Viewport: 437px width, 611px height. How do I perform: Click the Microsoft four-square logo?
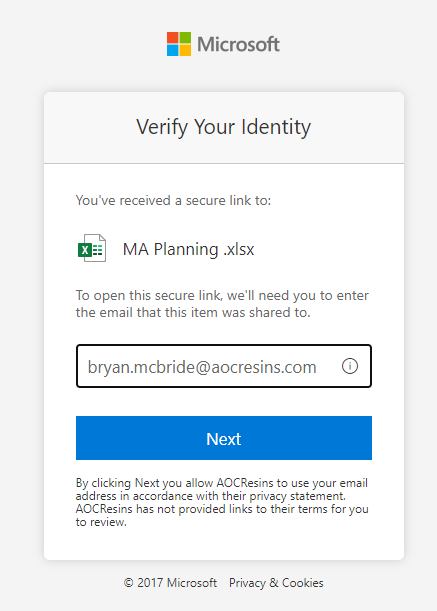pyautogui.click(x=179, y=44)
